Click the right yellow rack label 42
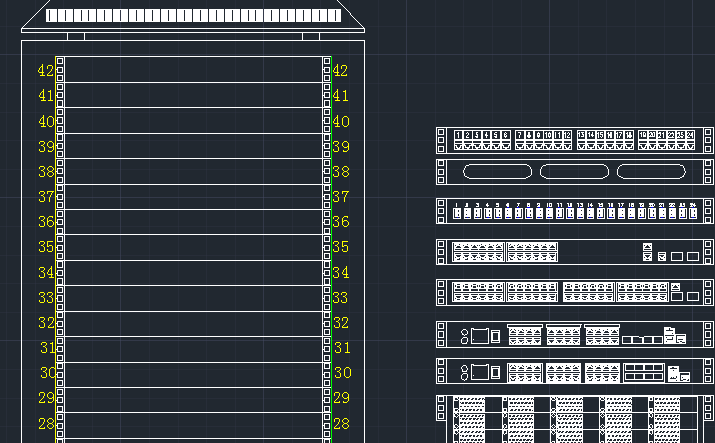The image size is (715, 443). coord(340,71)
